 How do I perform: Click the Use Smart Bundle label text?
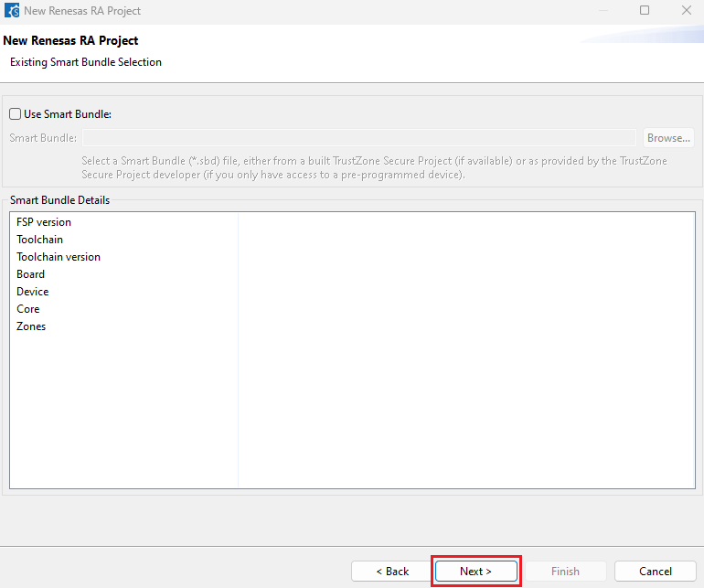point(68,114)
